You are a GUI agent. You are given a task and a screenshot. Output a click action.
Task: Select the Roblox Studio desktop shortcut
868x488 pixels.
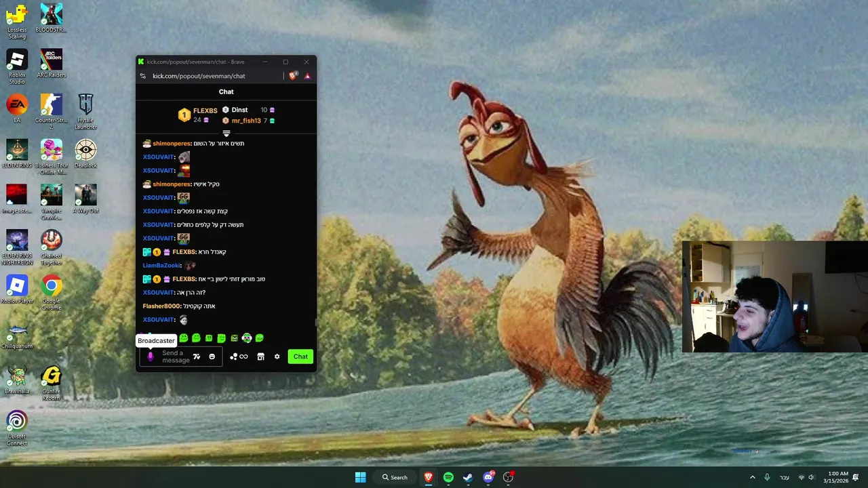point(17,67)
